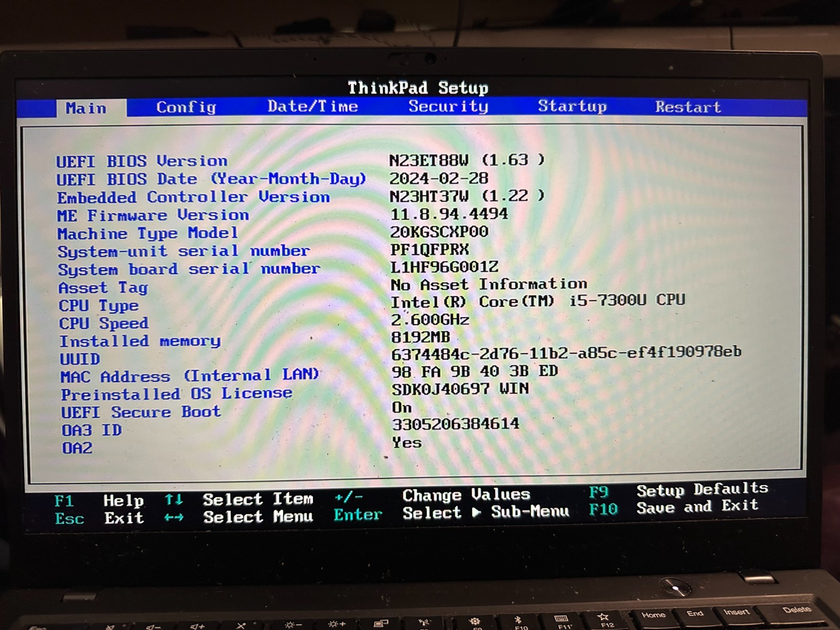The image size is (840, 630).
Task: Click the Asset Tag label
Action: pyautogui.click(x=103, y=288)
